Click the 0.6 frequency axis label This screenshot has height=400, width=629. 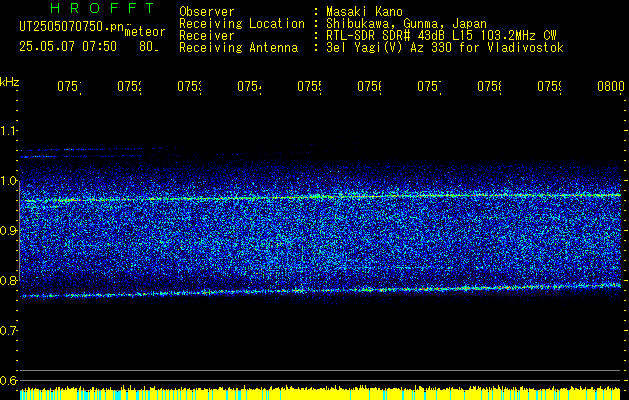click(9, 380)
